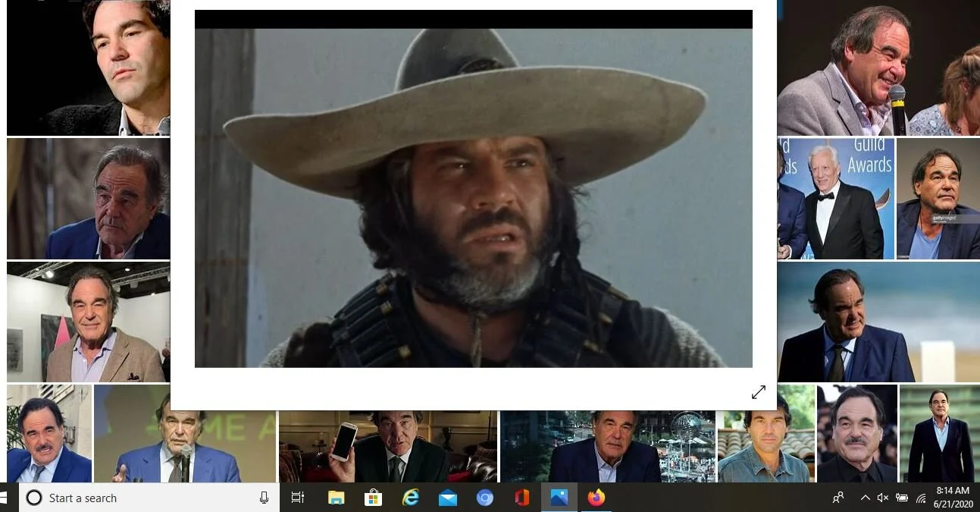This screenshot has height=512, width=980.
Task: Open the thumbnail of the man holding a white smartphone
Action: tap(388, 447)
